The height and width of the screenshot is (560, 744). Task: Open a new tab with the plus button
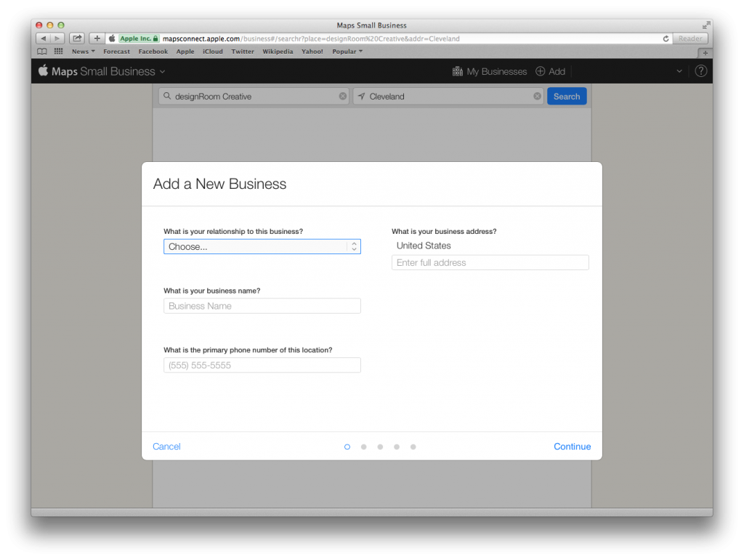pyautogui.click(x=704, y=53)
